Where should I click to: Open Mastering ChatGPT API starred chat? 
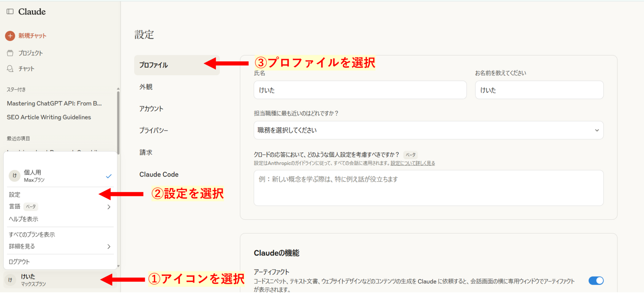54,103
